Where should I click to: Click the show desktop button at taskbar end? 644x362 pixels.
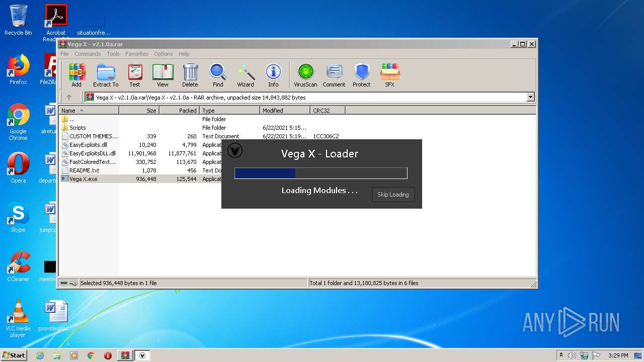pos(638,355)
